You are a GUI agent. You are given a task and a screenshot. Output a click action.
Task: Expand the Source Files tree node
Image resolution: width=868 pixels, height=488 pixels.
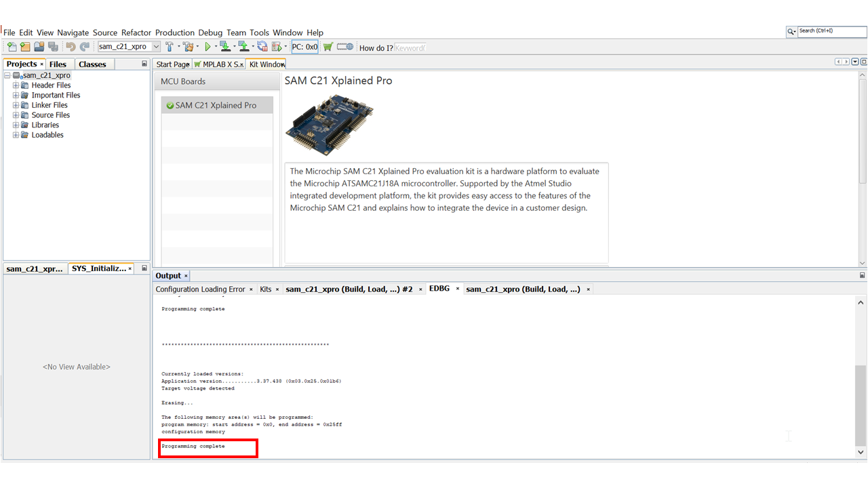(x=16, y=115)
